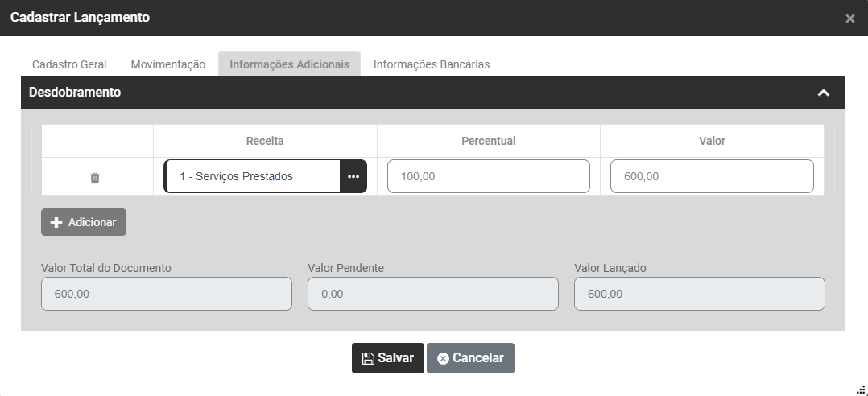
Task: Close the Cadastrar Lançamento dialog
Action: tap(849, 19)
